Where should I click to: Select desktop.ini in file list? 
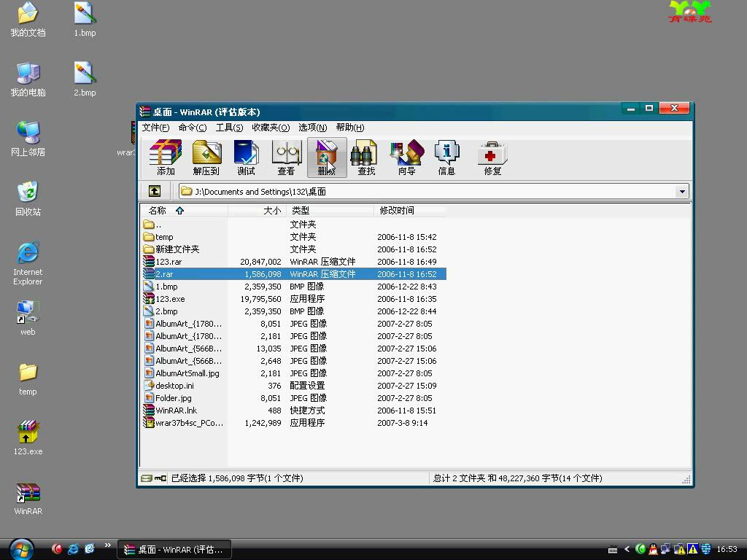(293, 385)
